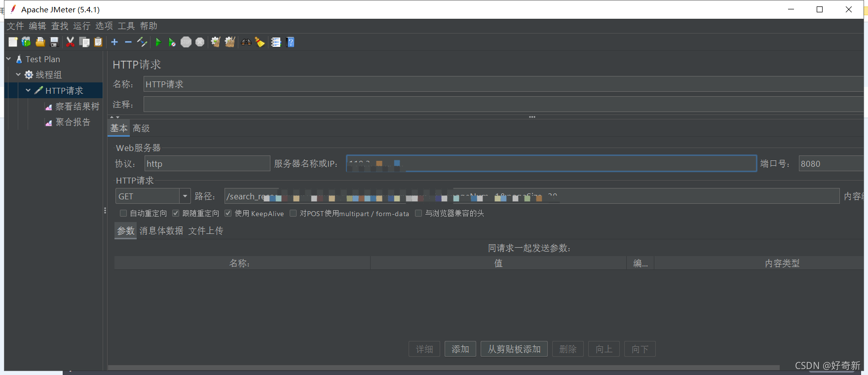Toggle 对POST使用multipart / form-data checkbox

coord(293,213)
